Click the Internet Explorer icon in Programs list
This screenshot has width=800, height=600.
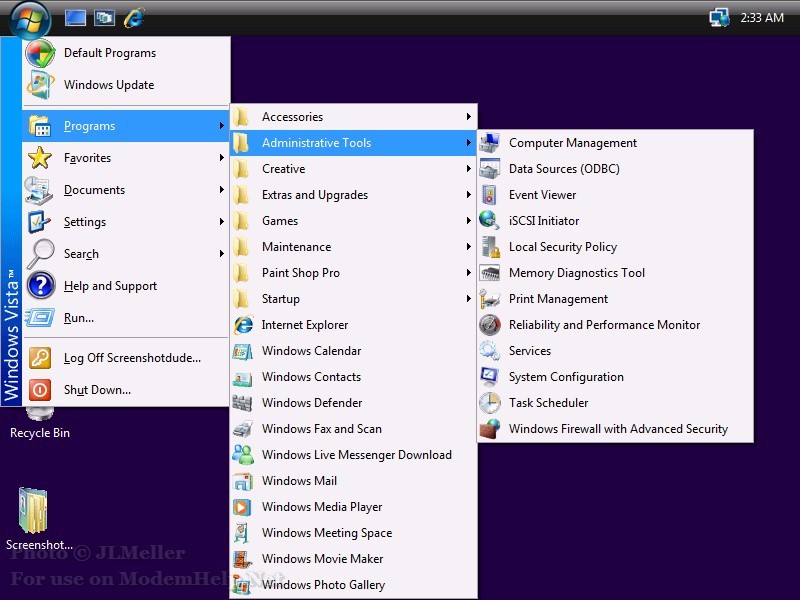point(242,325)
